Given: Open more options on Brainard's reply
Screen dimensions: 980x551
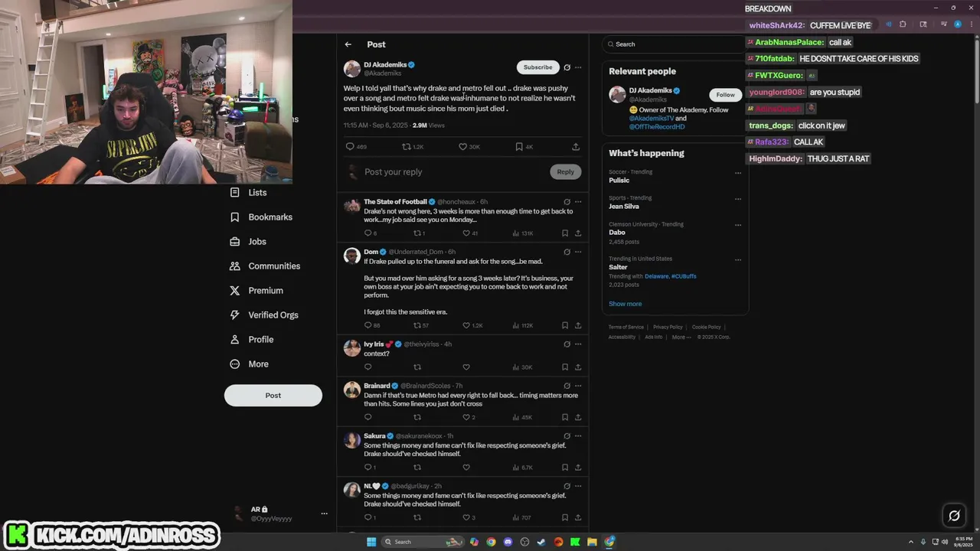Looking at the screenshot, I should [x=578, y=386].
